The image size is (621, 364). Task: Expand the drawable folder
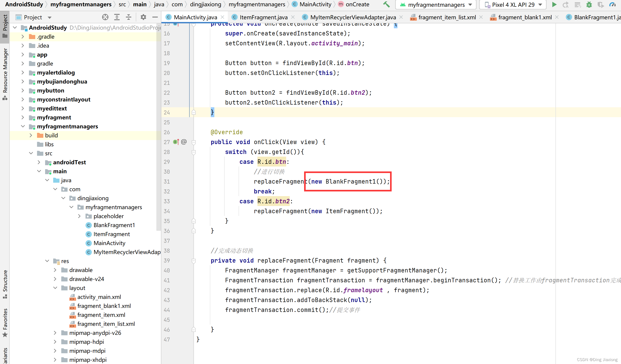[55, 270]
